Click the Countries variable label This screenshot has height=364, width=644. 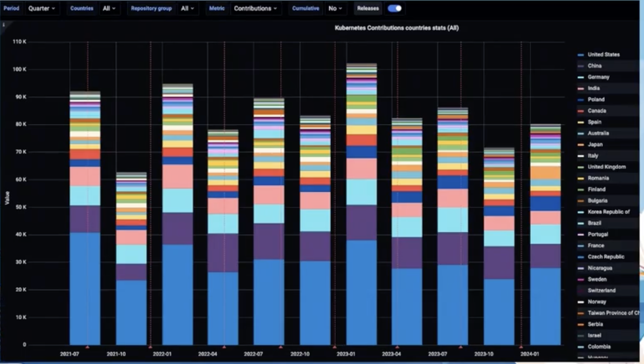point(82,8)
